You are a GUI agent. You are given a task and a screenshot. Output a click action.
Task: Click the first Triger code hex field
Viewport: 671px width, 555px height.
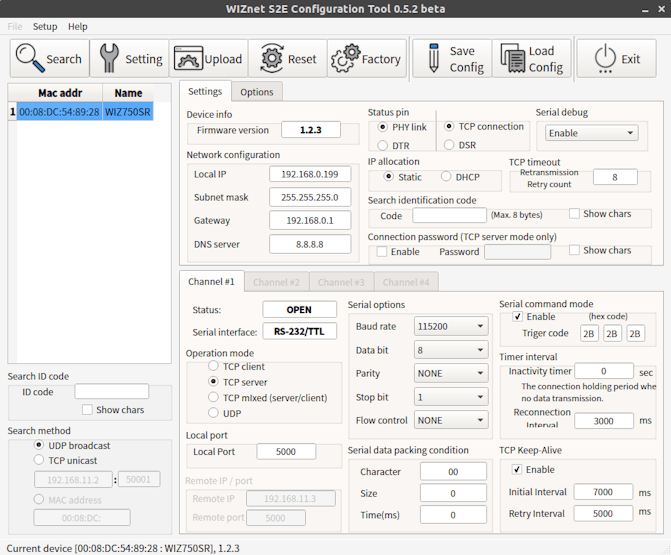click(x=589, y=334)
